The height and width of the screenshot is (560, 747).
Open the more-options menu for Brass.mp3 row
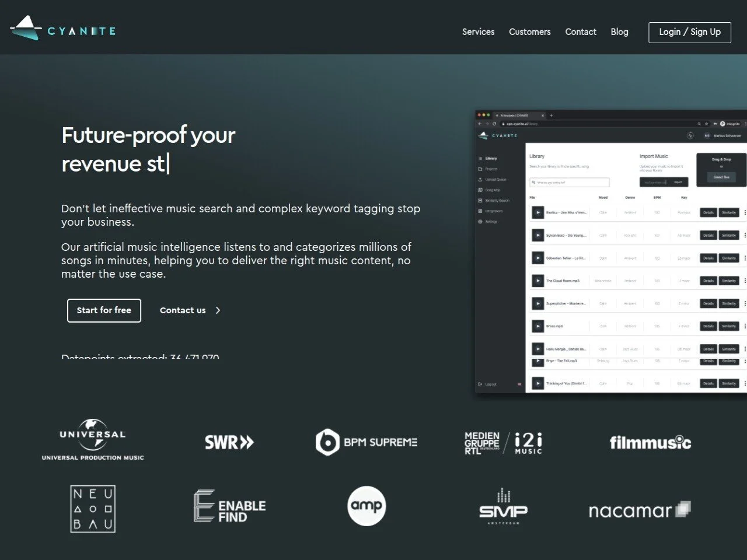click(x=745, y=326)
